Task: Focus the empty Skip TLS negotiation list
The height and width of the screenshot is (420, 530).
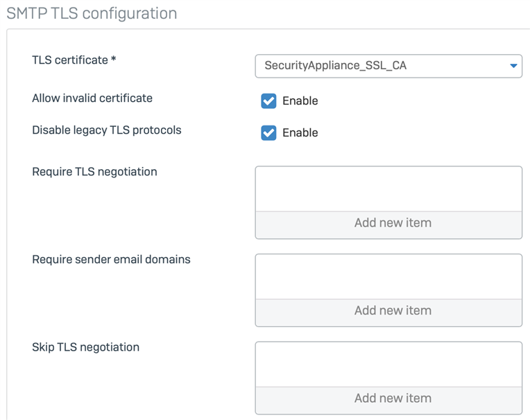Action: (x=388, y=365)
